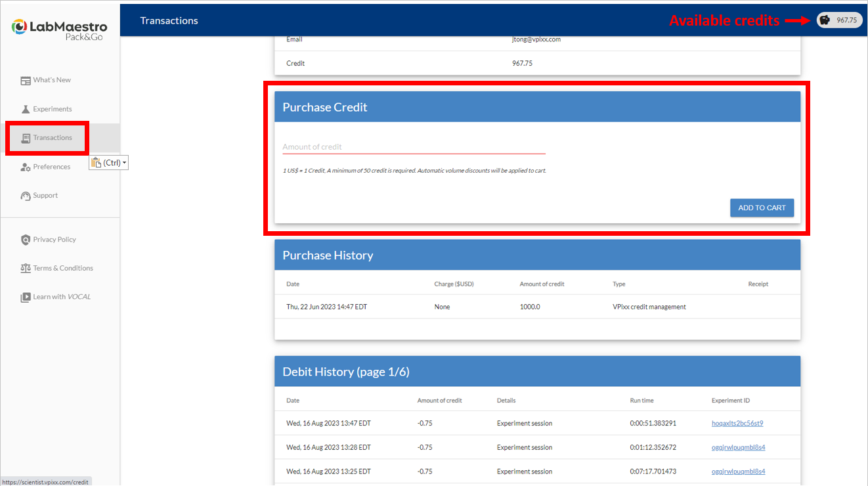868x486 pixels.
Task: Click the Terms & Conditions scales icon
Action: pyautogui.click(x=26, y=268)
